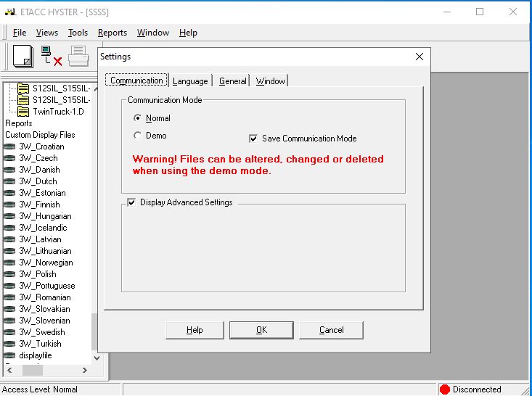Toggle Display Advanced Settings checkbox
The width and height of the screenshot is (532, 396).
[x=131, y=202]
